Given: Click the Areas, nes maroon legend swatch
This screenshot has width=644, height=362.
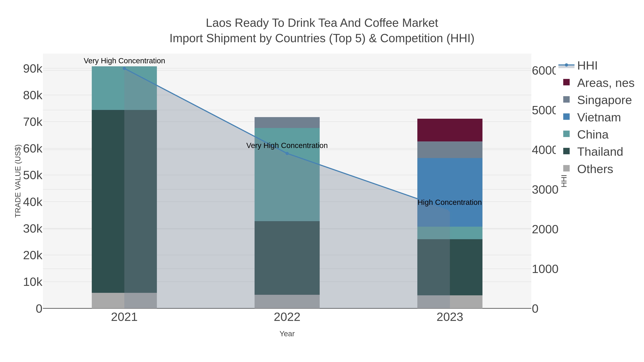Looking at the screenshot, I should [566, 82].
